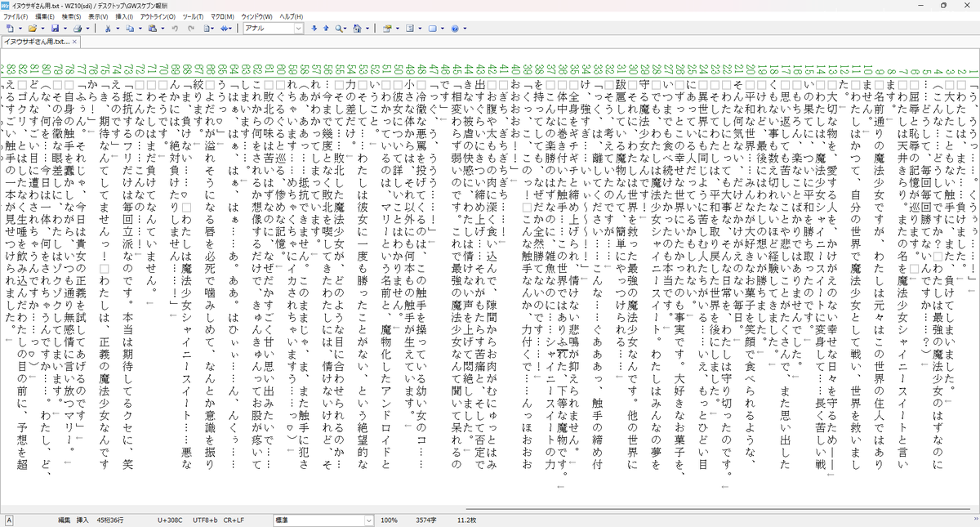Click the list panel icon
The width and height of the screenshot is (980, 527).
pyautogui.click(x=410, y=29)
